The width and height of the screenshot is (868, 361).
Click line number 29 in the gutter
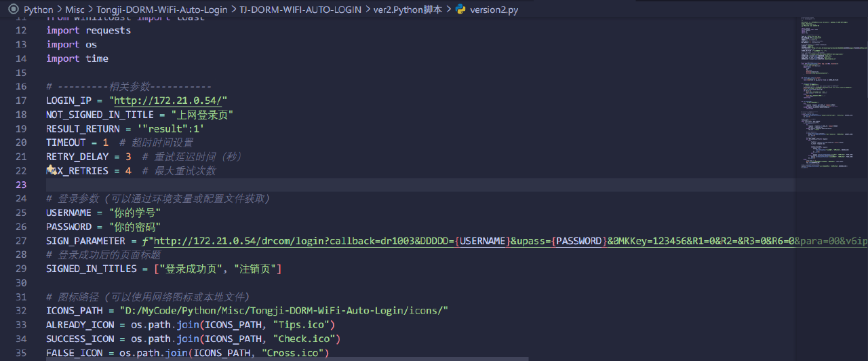[20, 269]
